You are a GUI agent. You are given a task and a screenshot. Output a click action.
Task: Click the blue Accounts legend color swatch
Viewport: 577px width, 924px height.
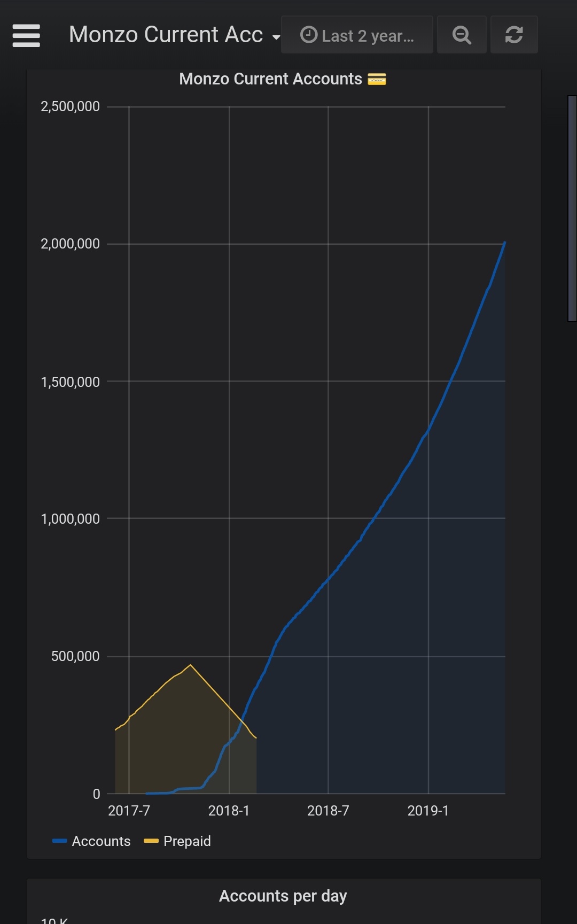coord(59,841)
